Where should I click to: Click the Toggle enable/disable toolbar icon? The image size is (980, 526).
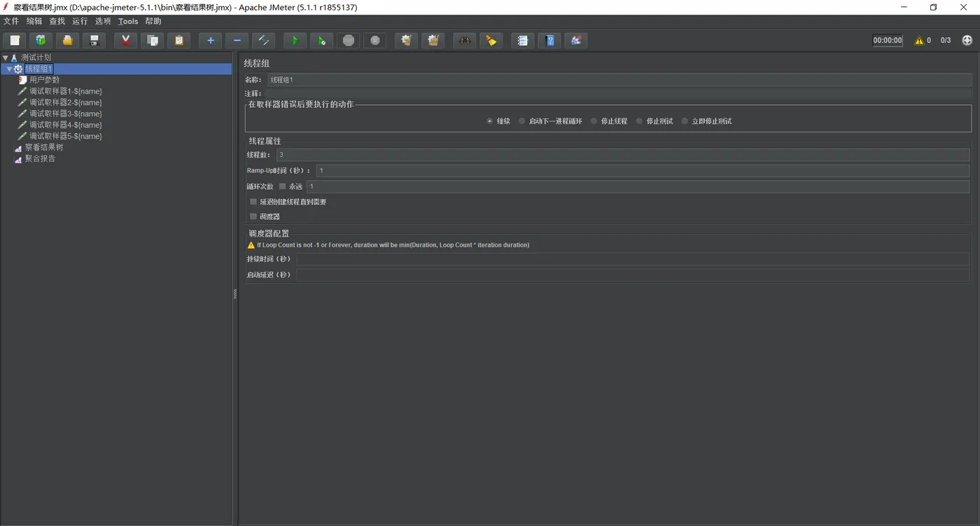coord(263,41)
